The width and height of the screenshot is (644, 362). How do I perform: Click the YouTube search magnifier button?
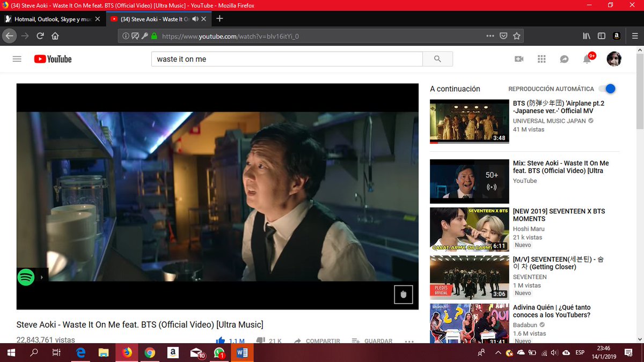[437, 59]
